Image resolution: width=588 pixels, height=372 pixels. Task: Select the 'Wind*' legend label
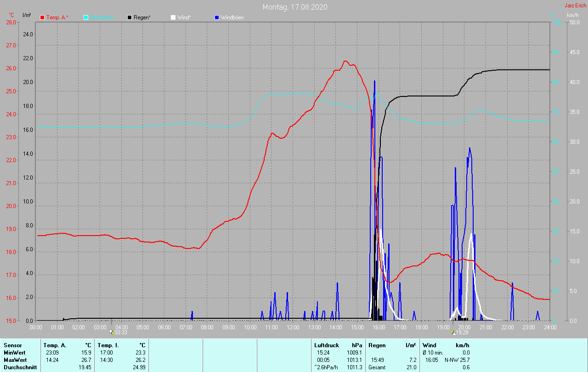click(184, 17)
